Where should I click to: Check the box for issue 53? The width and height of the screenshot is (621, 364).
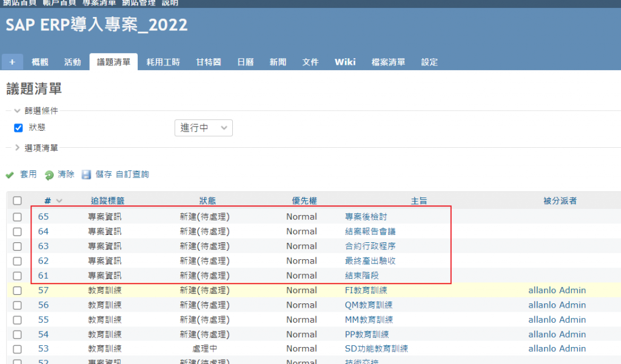pos(17,349)
